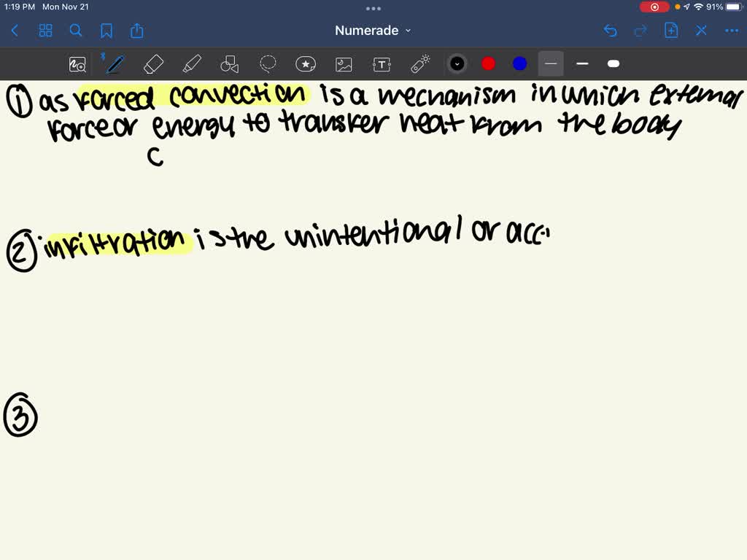The image size is (747, 560).
Task: Select the laser pointer tool
Action: pos(420,63)
